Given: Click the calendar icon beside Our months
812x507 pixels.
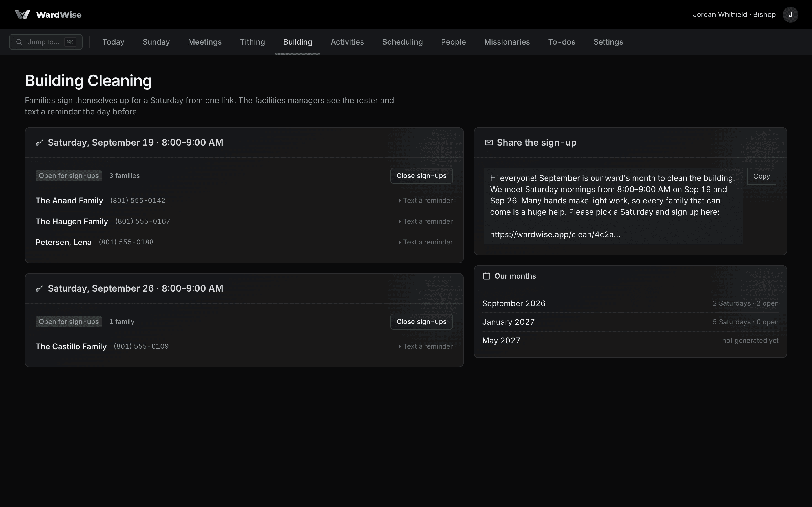Looking at the screenshot, I should (x=486, y=276).
